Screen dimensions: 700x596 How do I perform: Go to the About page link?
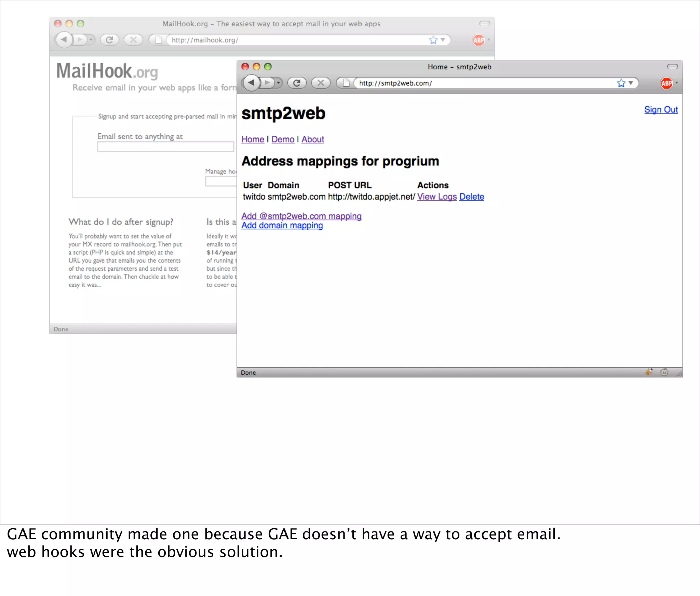312,139
